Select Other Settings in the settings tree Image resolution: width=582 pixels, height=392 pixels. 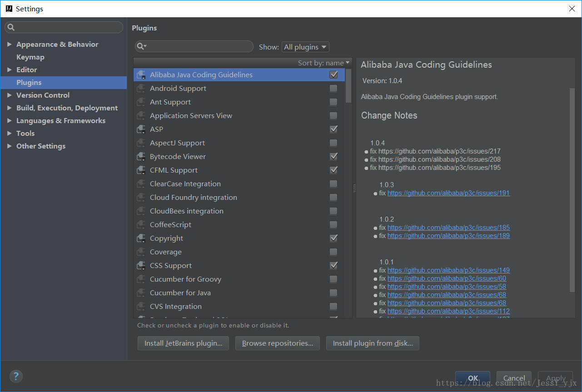tap(41, 146)
